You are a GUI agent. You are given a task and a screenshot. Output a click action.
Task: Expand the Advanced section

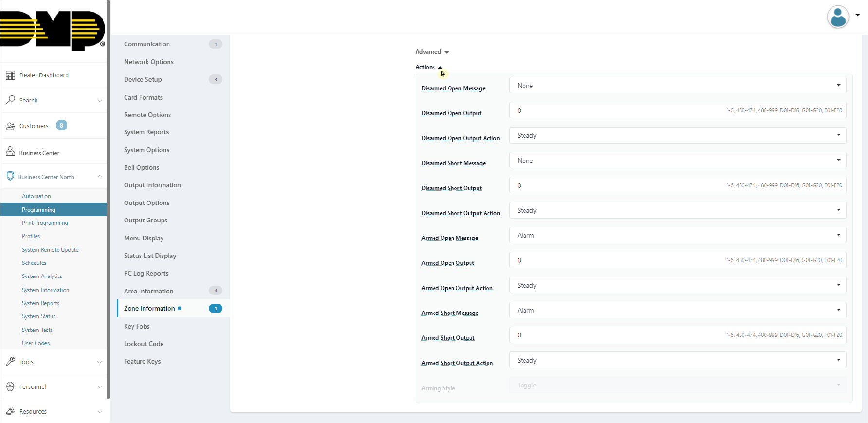(x=432, y=52)
